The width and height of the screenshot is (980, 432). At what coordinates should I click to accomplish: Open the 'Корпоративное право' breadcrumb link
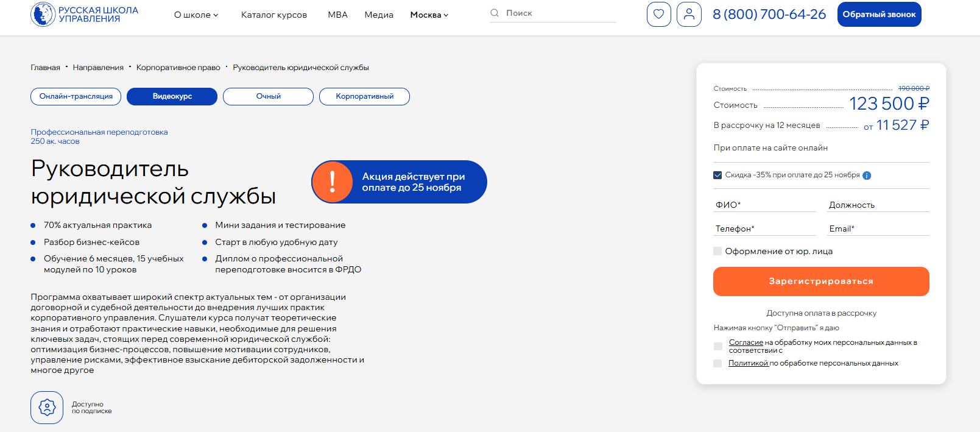click(x=178, y=68)
